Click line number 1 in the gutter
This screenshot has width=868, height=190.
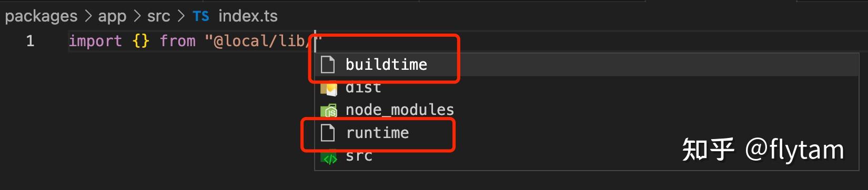pos(30,41)
